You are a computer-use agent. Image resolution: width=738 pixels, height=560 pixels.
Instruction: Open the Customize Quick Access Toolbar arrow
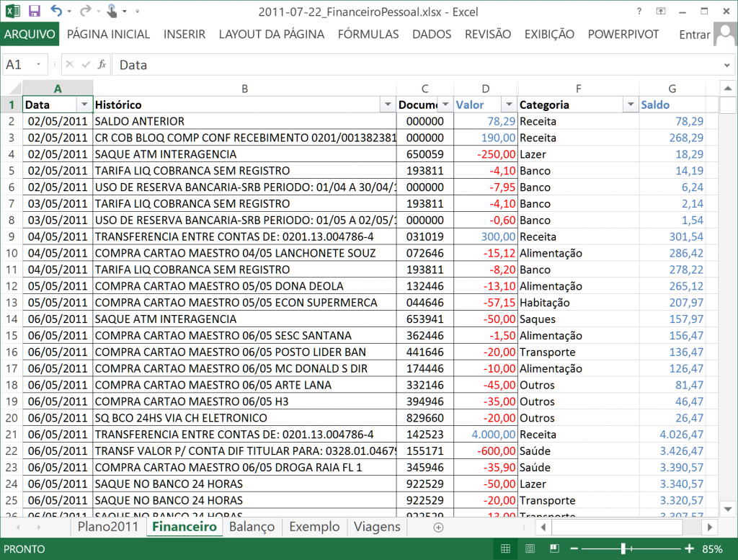coord(138,12)
